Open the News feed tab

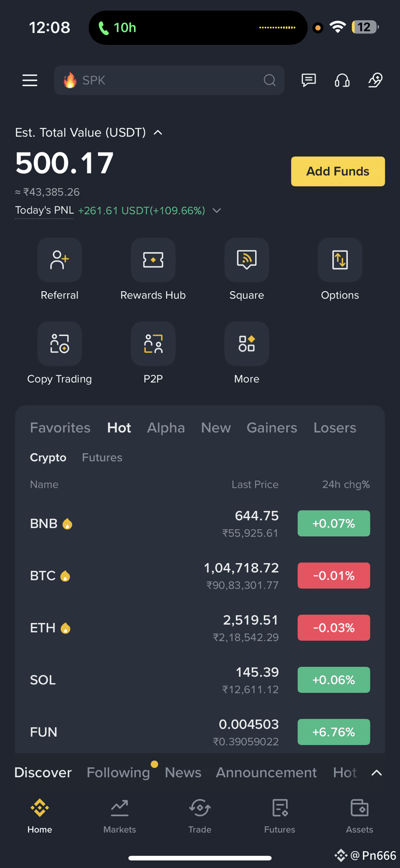(x=183, y=773)
